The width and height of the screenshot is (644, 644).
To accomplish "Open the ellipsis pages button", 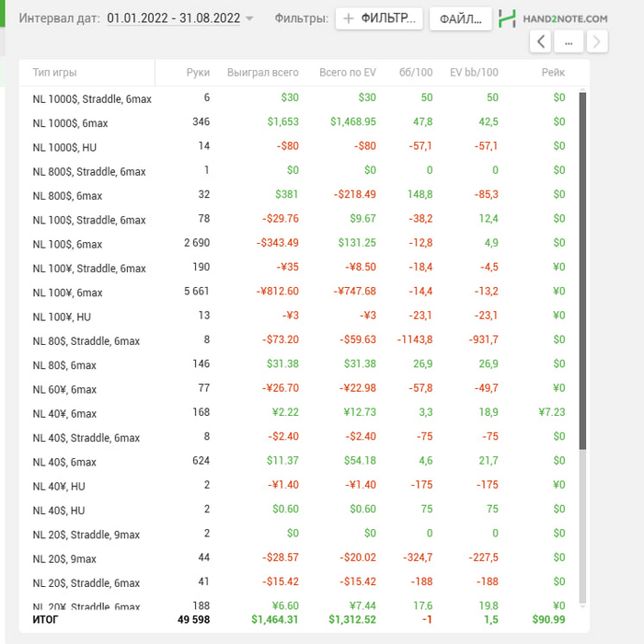I will coord(569,41).
